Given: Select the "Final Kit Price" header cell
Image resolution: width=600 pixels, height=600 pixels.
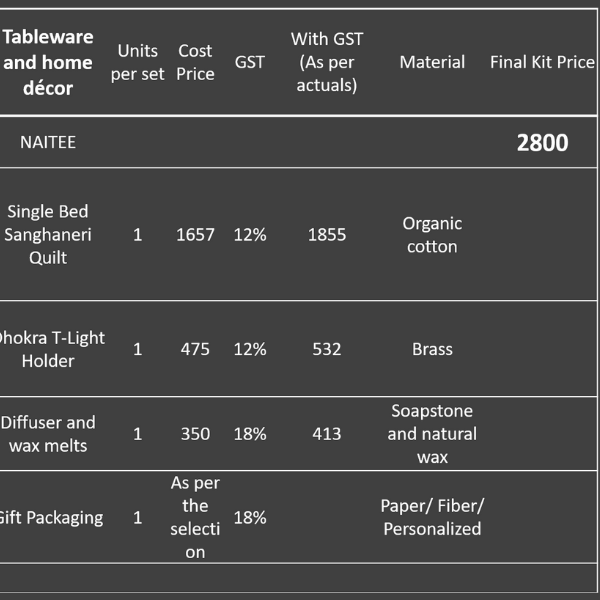Looking at the screenshot, I should [542, 62].
